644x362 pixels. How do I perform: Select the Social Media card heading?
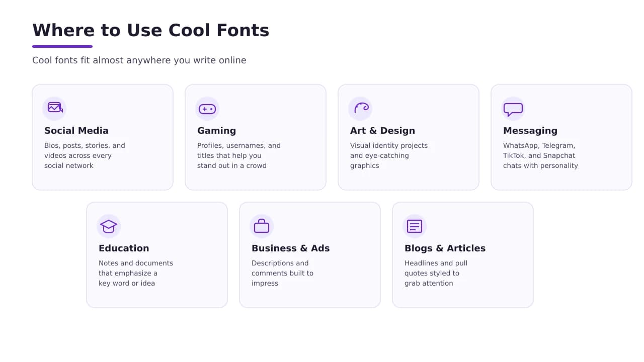tap(76, 131)
